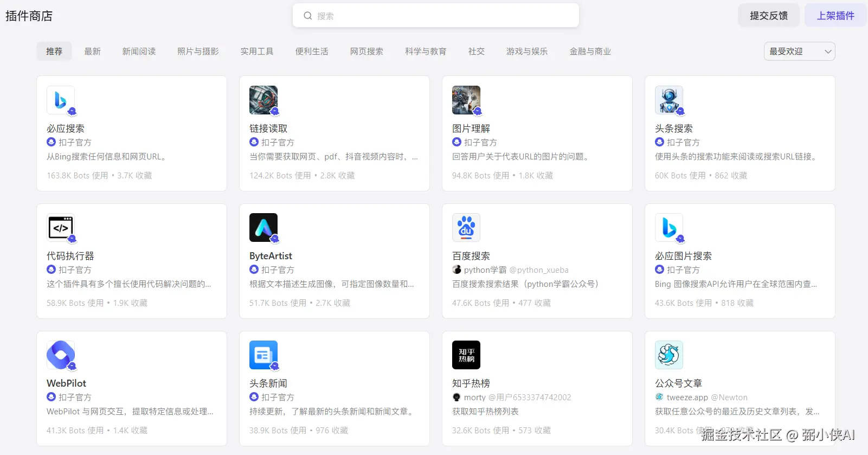Click the 提交反馈 button
This screenshot has width=868, height=455.
769,16
